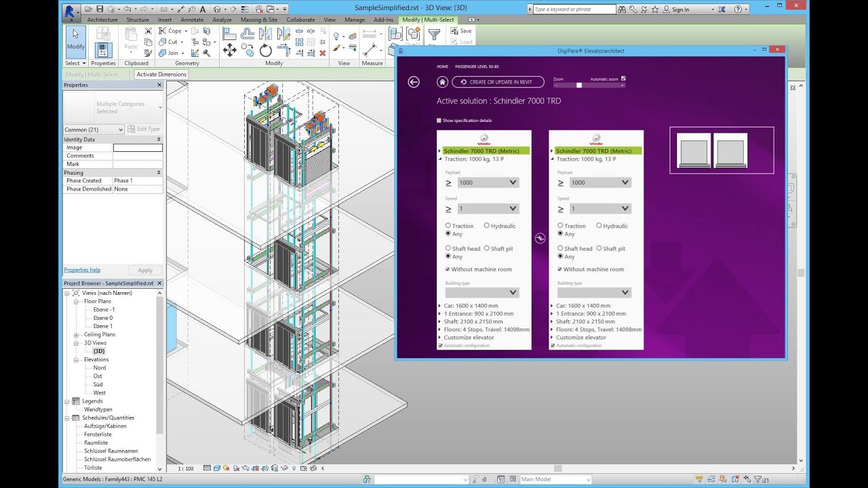
Task: Enable Show specification details checkbox
Action: tap(439, 121)
